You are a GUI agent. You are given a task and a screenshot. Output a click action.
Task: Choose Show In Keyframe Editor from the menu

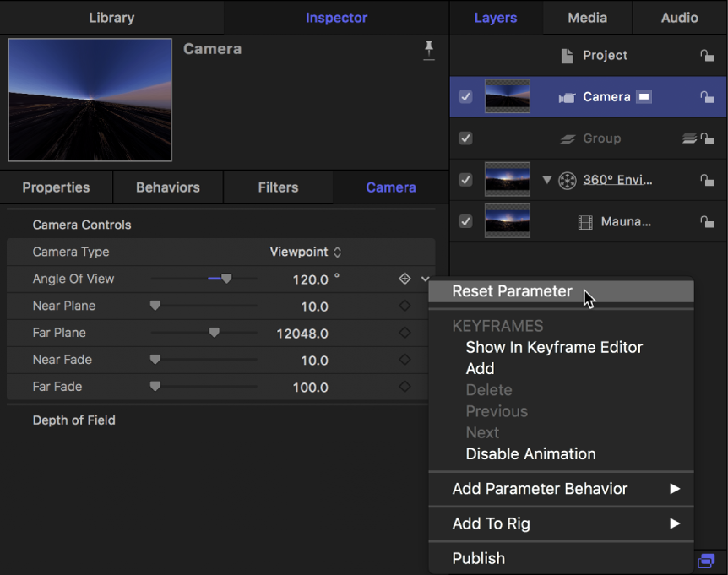coord(554,347)
